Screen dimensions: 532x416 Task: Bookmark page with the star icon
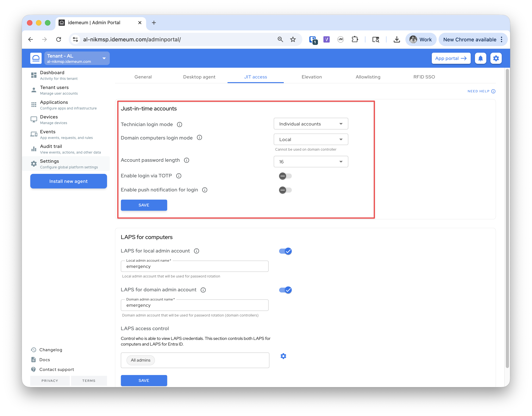[293, 39]
